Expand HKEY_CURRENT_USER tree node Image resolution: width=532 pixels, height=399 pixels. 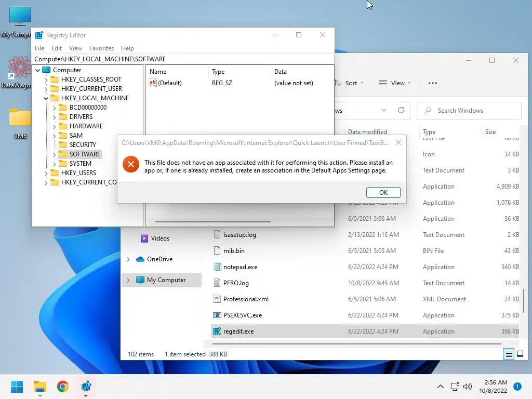46,89
